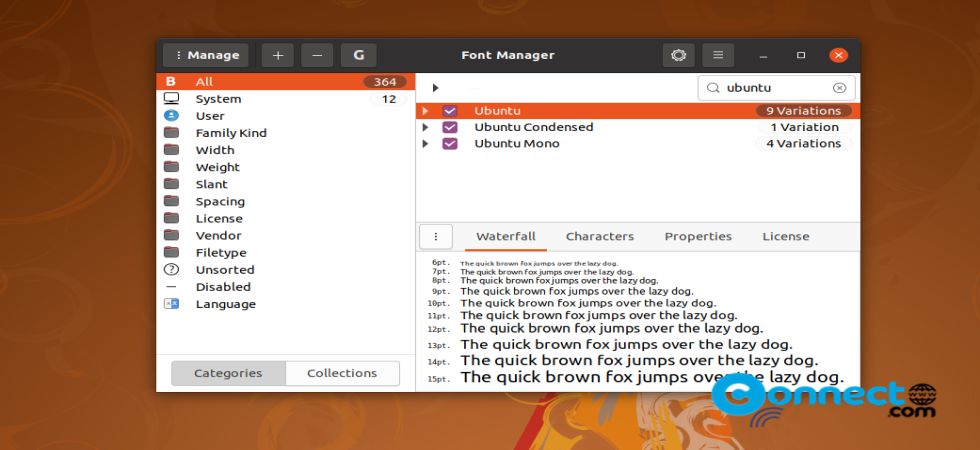Open preferences gear icon in title bar
The width and height of the screenshot is (980, 450).
679,55
